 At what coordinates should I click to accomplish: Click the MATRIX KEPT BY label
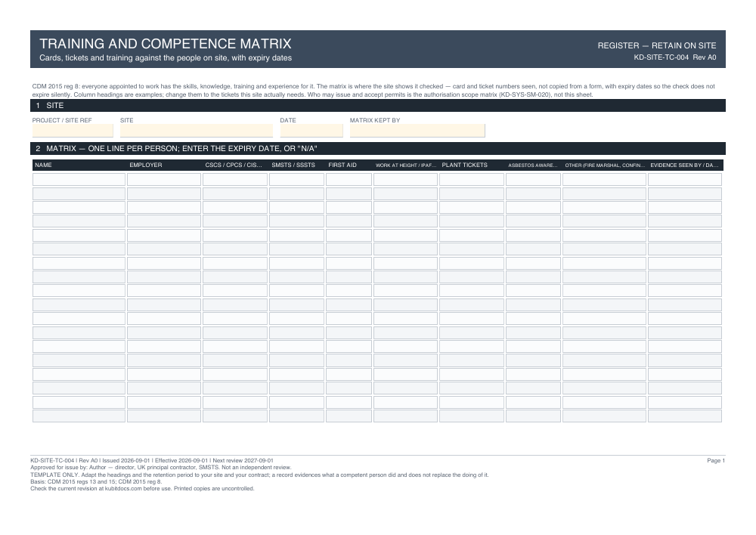pos(375,120)
